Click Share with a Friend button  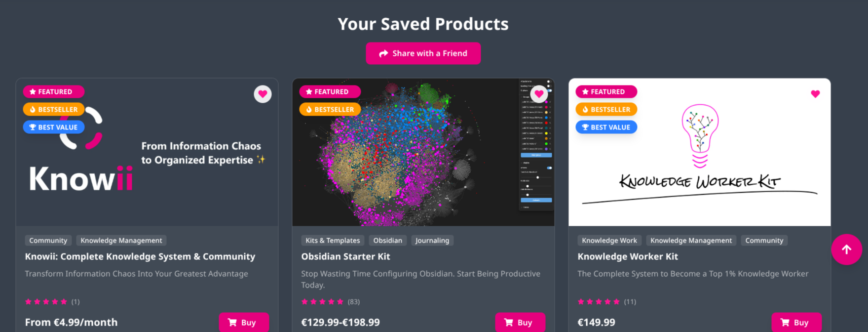423,53
